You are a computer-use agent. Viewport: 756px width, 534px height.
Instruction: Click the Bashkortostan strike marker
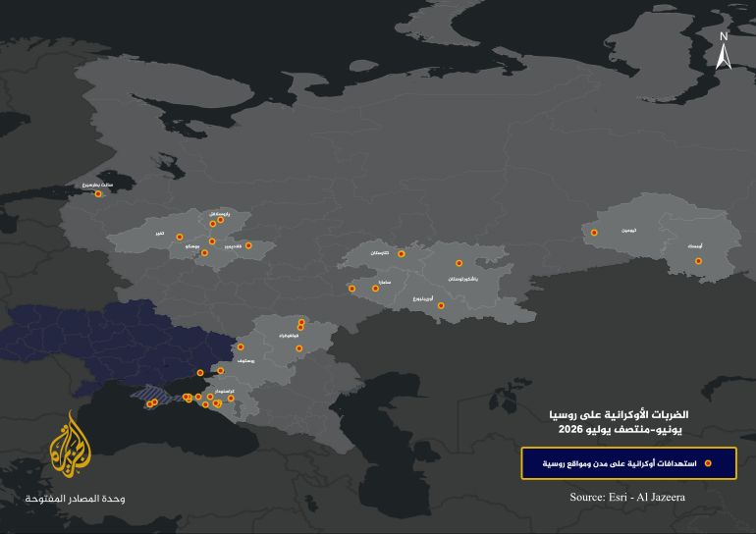[x=459, y=263]
